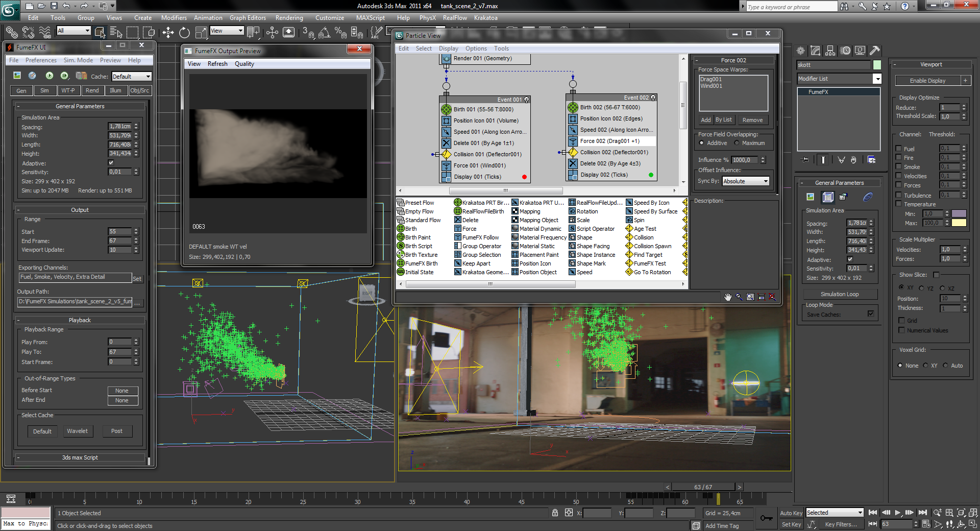Screen dimensions: 980x531
Task: Enable the Numerical Values checkbox
Action: 901,330
